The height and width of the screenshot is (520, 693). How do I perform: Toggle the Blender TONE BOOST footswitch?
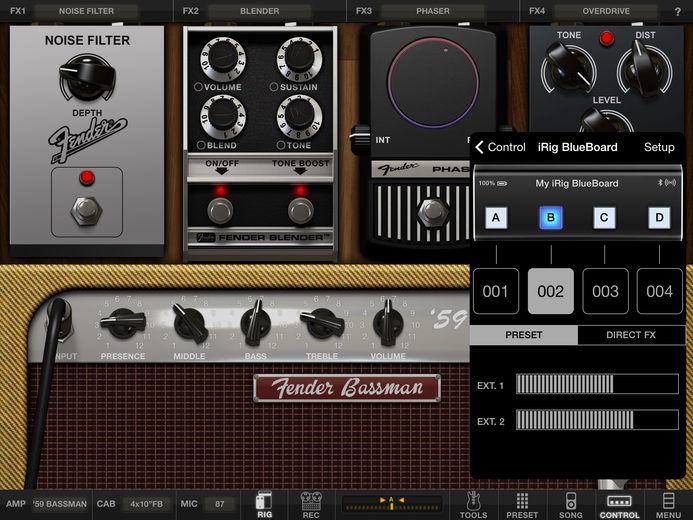coord(301,210)
